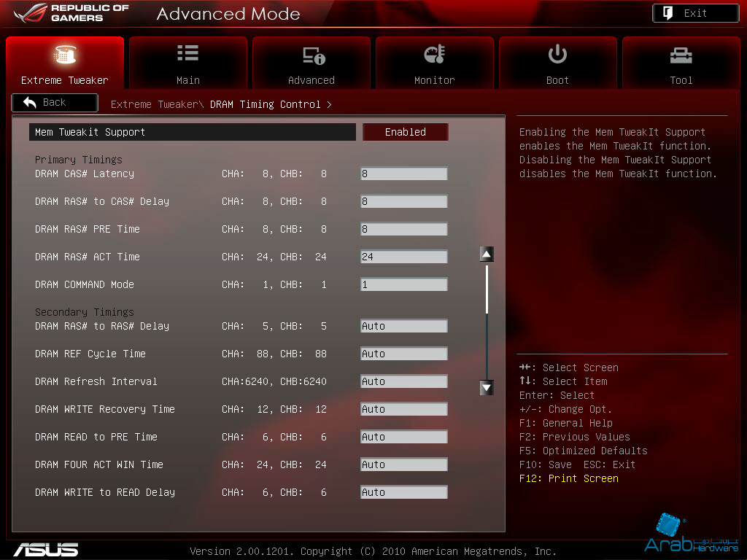
Task: Click scrollbar down arrow
Action: 487,388
